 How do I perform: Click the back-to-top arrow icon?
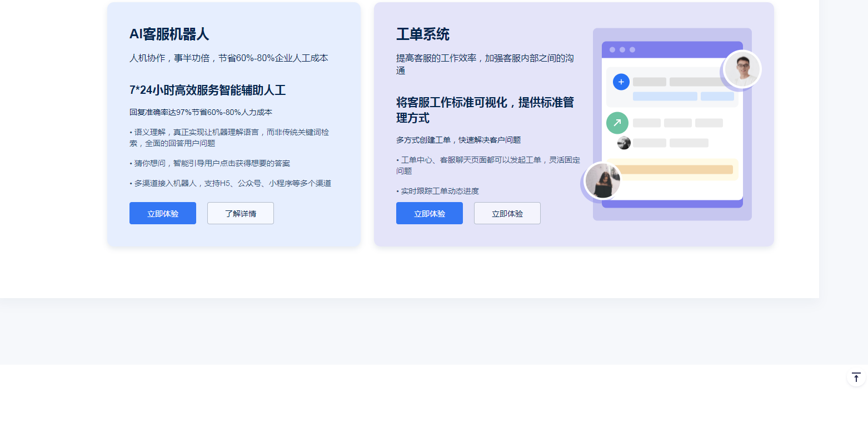tap(856, 377)
